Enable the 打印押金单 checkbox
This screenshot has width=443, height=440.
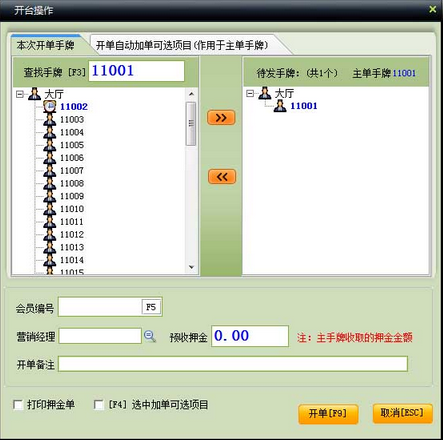[x=18, y=405]
